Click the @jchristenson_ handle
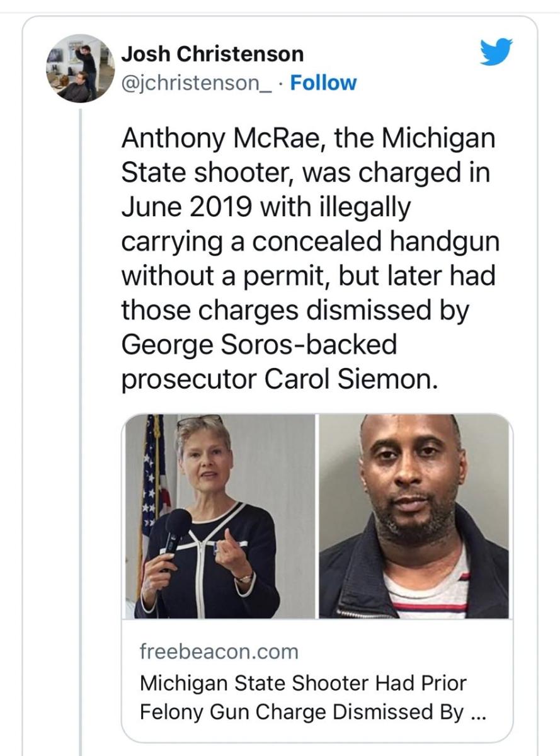560x756 pixels. (197, 83)
